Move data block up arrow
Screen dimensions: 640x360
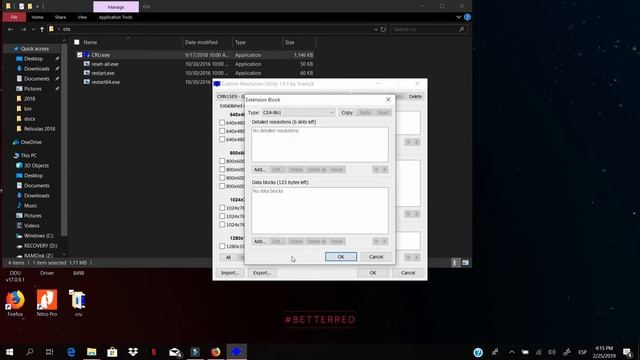[x=376, y=241]
